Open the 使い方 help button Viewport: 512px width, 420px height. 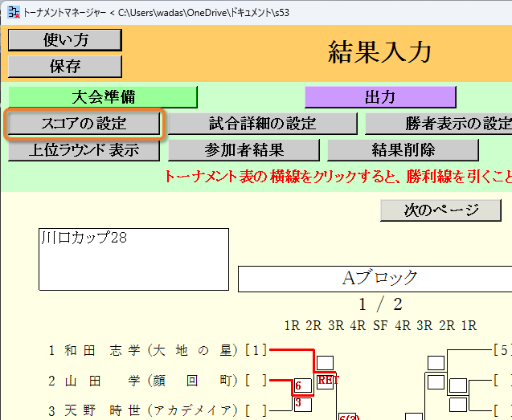point(65,40)
